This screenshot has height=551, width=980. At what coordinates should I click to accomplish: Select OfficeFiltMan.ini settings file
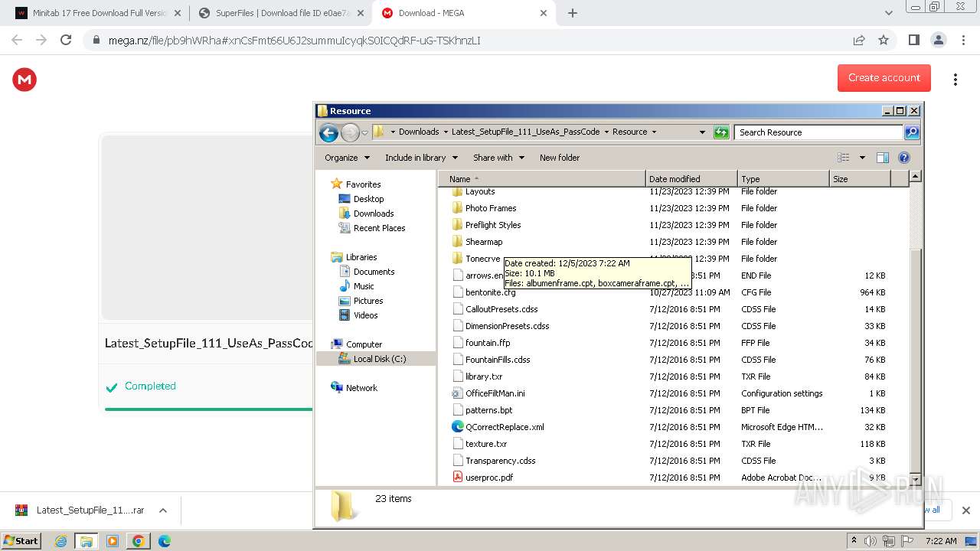coord(495,393)
